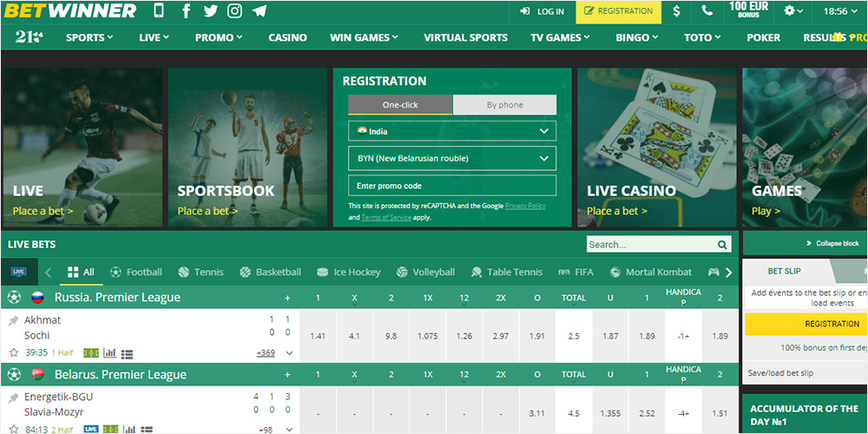Expand the Akhmat match markets chevron
Viewport: 868px width, 434px height.
[x=289, y=352]
